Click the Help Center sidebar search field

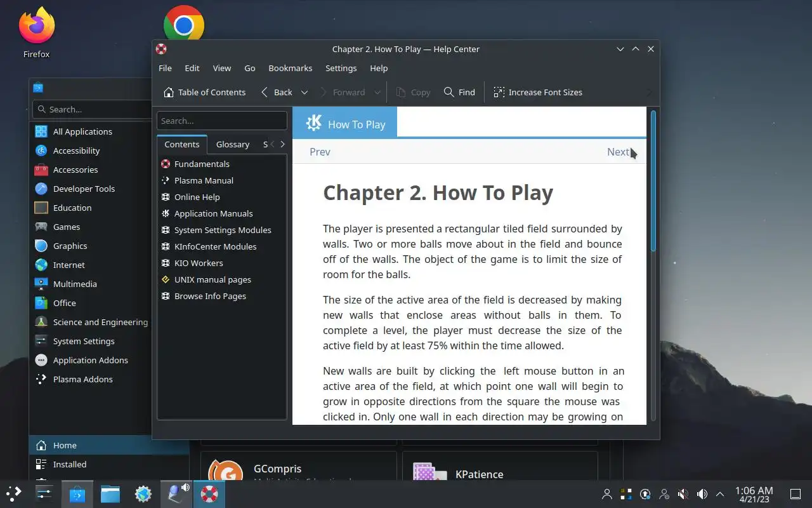(x=222, y=121)
